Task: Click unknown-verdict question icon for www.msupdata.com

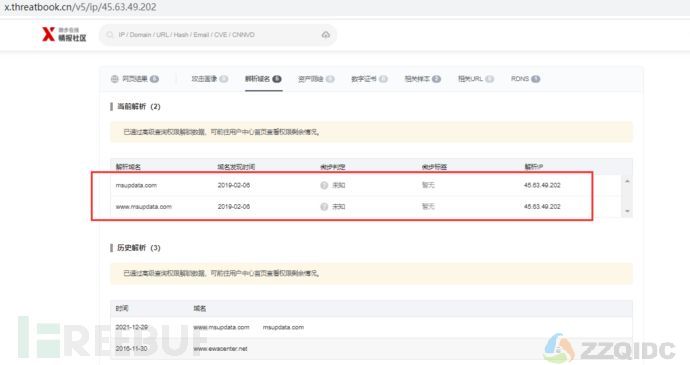Action: tap(324, 206)
